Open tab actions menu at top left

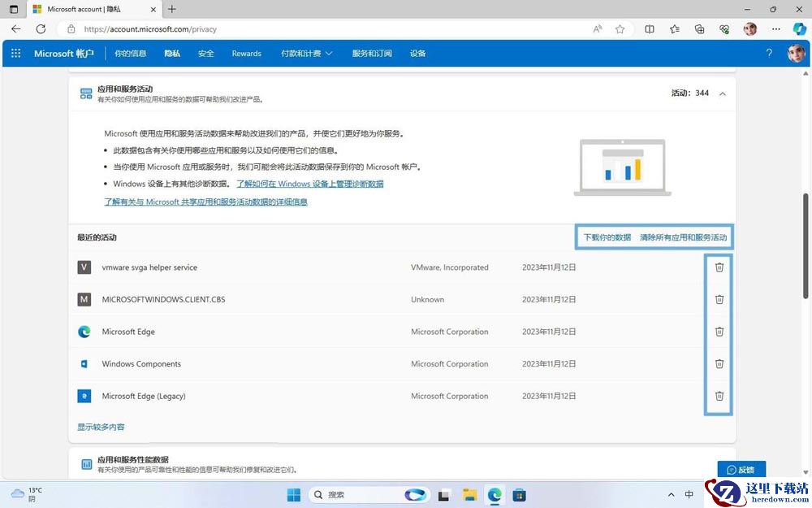point(14,9)
